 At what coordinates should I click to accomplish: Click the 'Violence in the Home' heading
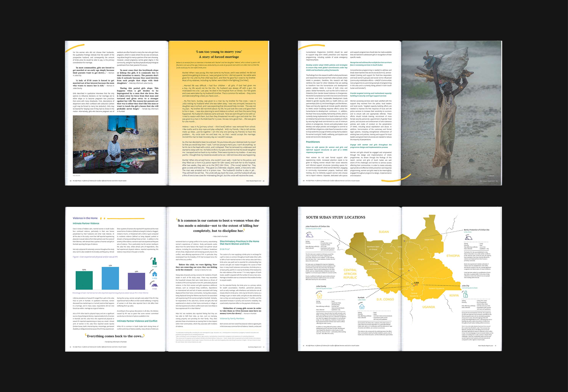coord(85,218)
